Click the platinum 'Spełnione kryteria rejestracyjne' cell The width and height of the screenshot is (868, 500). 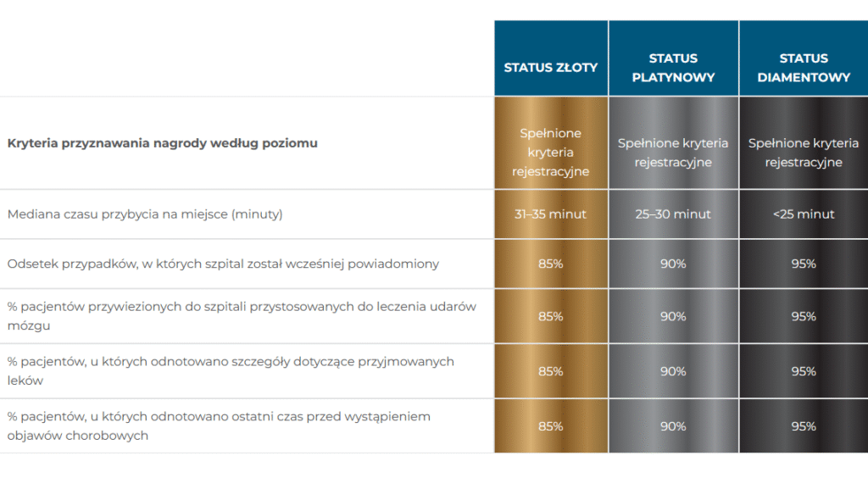[673, 153]
